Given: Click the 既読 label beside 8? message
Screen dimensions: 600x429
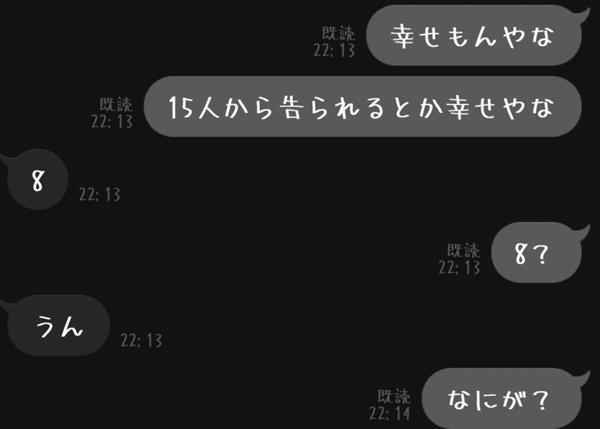Looking at the screenshot, I should coord(463,250).
